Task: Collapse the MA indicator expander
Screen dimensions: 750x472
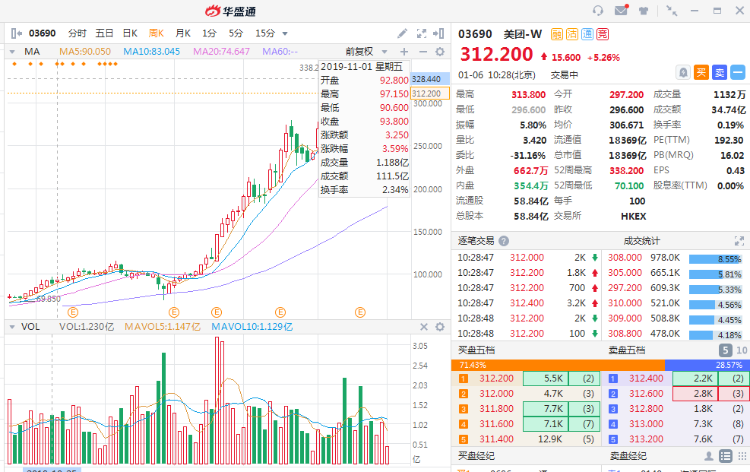Action: (x=12, y=52)
